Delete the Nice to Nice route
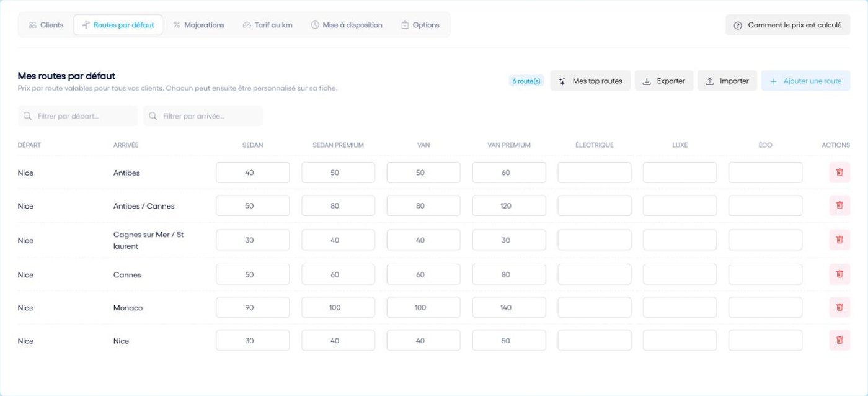 point(839,340)
